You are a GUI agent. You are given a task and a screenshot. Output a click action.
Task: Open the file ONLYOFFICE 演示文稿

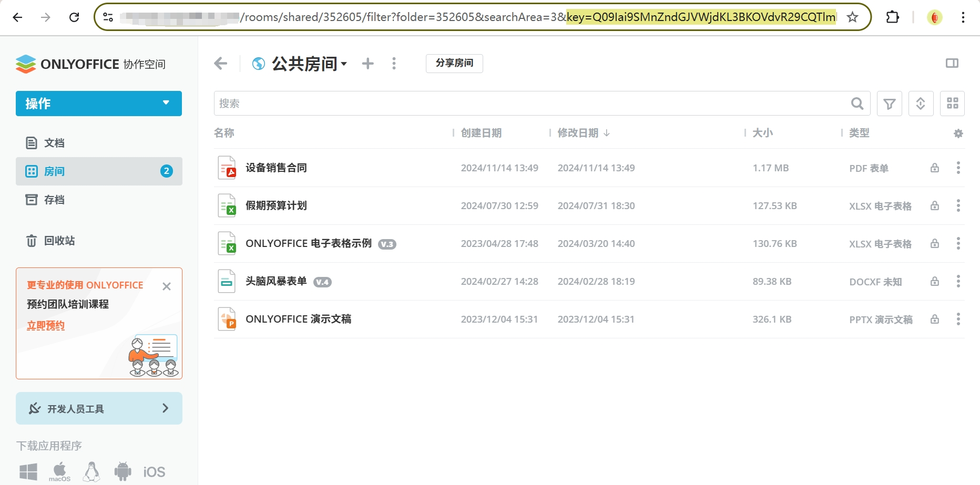(298, 319)
